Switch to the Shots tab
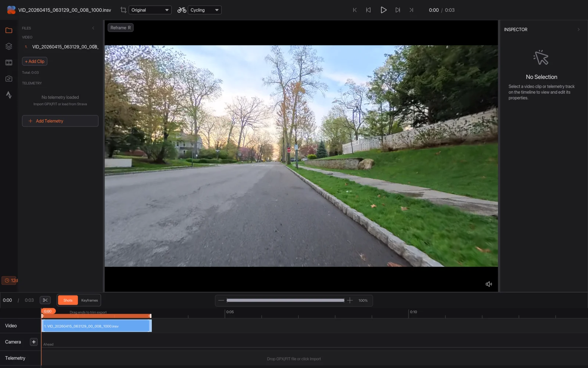 tap(68, 300)
